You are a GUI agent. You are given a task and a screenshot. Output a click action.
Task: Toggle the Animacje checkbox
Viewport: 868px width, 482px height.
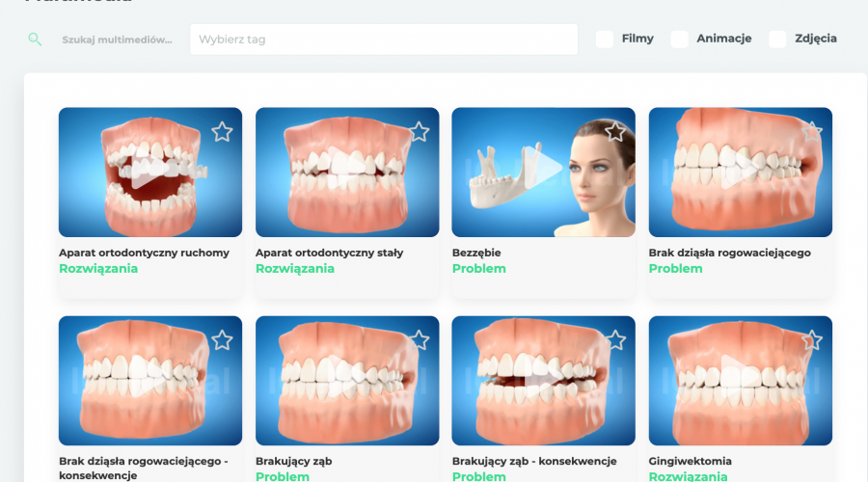coord(679,40)
